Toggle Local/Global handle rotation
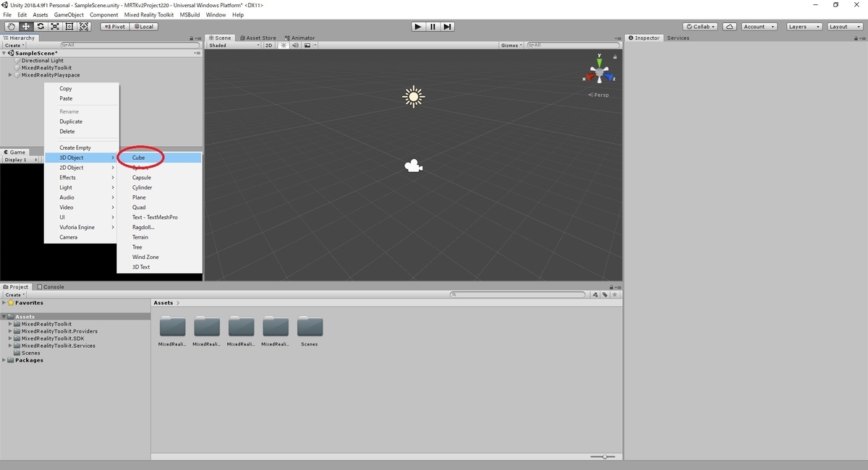The width and height of the screenshot is (868, 470). [x=143, y=27]
